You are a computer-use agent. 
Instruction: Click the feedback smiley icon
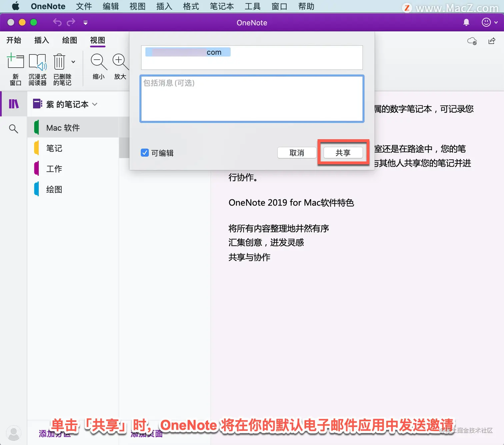(486, 22)
